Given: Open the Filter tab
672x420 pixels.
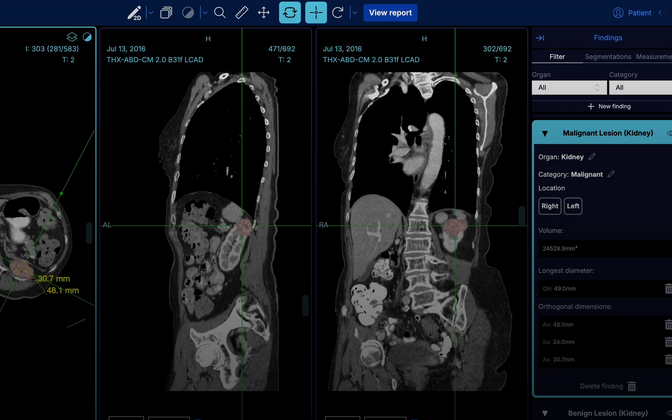Looking at the screenshot, I should [557, 57].
